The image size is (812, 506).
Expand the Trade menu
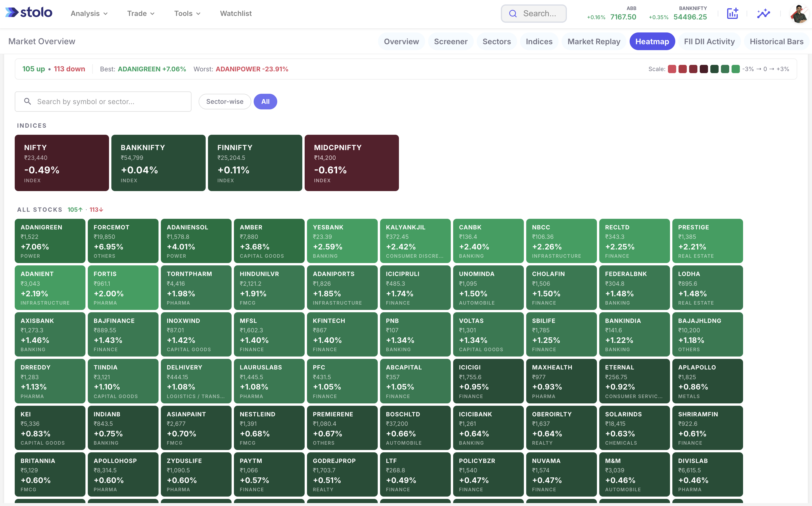141,13
